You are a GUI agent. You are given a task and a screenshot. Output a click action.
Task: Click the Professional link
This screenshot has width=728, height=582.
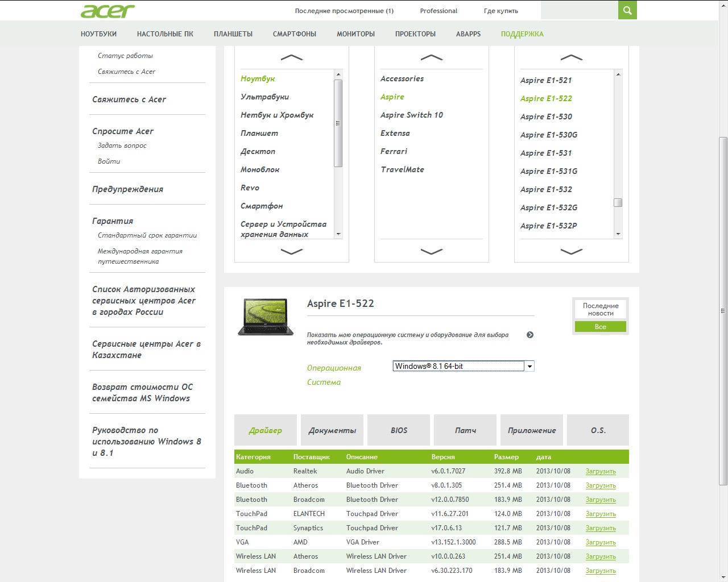tap(439, 11)
